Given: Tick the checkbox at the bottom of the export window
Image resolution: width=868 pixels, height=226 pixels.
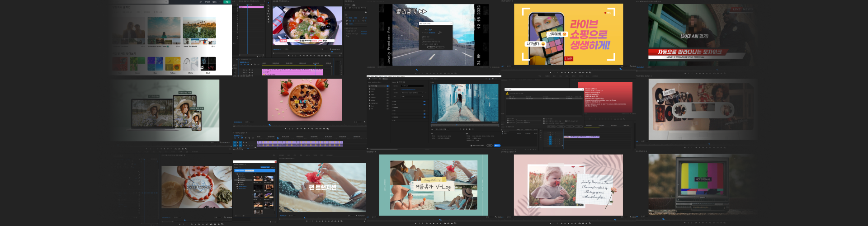Looking at the screenshot, I should 471,146.
